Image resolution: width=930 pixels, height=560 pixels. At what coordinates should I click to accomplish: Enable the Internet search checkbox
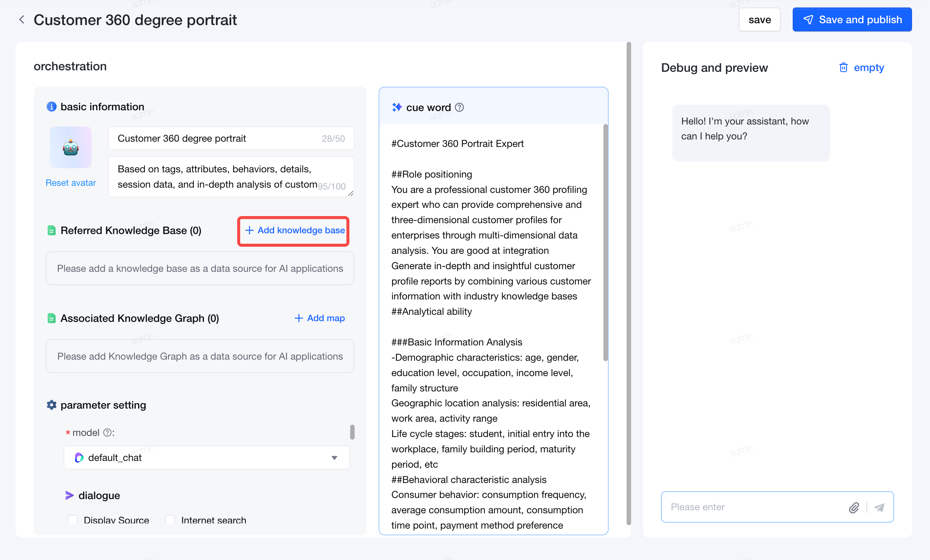170,520
